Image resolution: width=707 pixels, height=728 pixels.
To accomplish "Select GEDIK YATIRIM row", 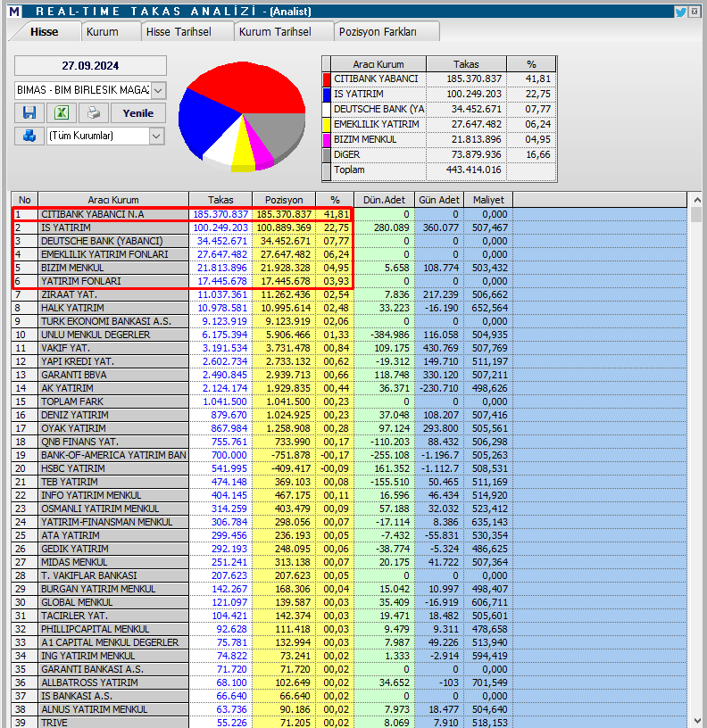I will tap(349, 549).
